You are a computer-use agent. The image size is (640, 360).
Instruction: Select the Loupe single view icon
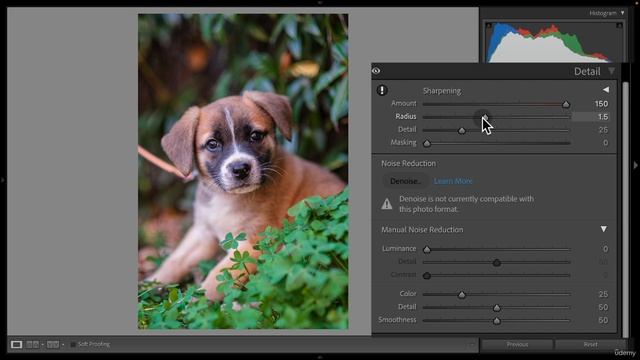click(x=16, y=344)
